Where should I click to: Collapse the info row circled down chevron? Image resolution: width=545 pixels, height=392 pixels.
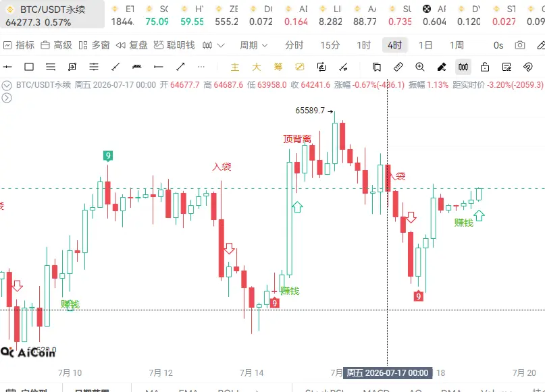pos(7,85)
